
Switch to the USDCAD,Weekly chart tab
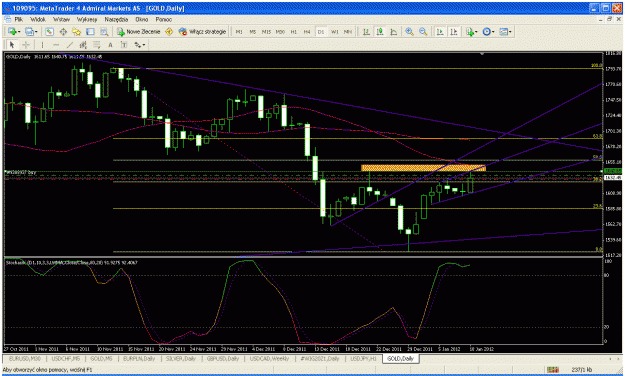tap(269, 358)
